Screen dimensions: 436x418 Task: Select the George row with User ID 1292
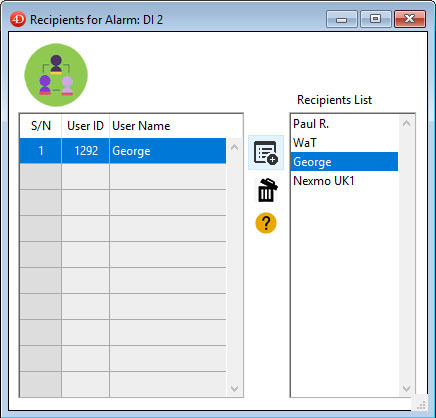[123, 151]
